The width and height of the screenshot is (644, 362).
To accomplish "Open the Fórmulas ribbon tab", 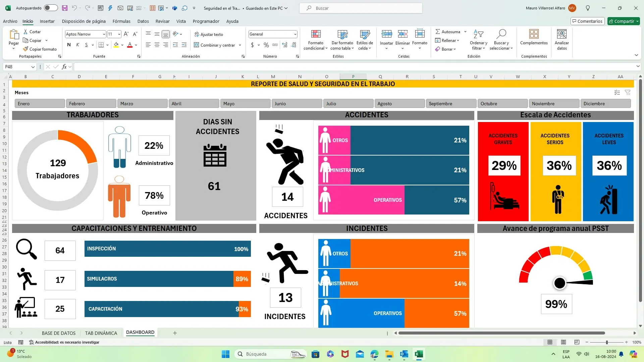I will click(121, 21).
